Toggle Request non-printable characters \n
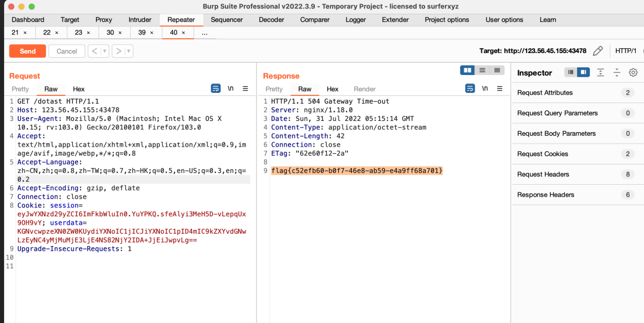The height and width of the screenshot is (323, 644). click(231, 88)
